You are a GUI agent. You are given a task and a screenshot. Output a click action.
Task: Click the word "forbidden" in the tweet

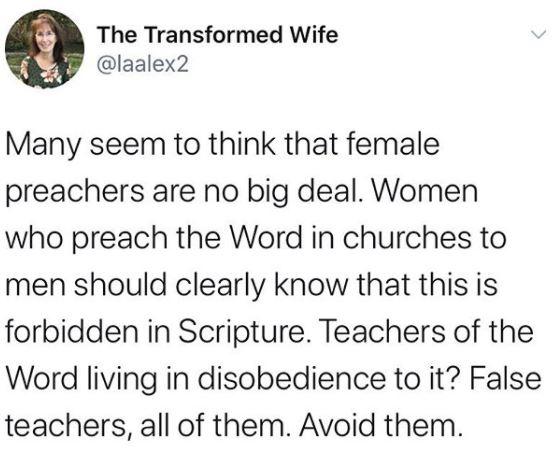pos(72,331)
